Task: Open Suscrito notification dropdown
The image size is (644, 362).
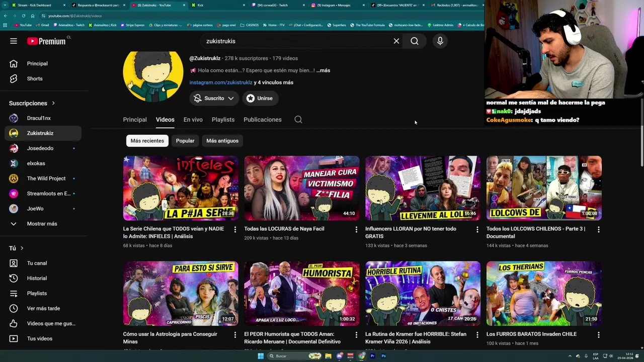Action: [214, 99]
